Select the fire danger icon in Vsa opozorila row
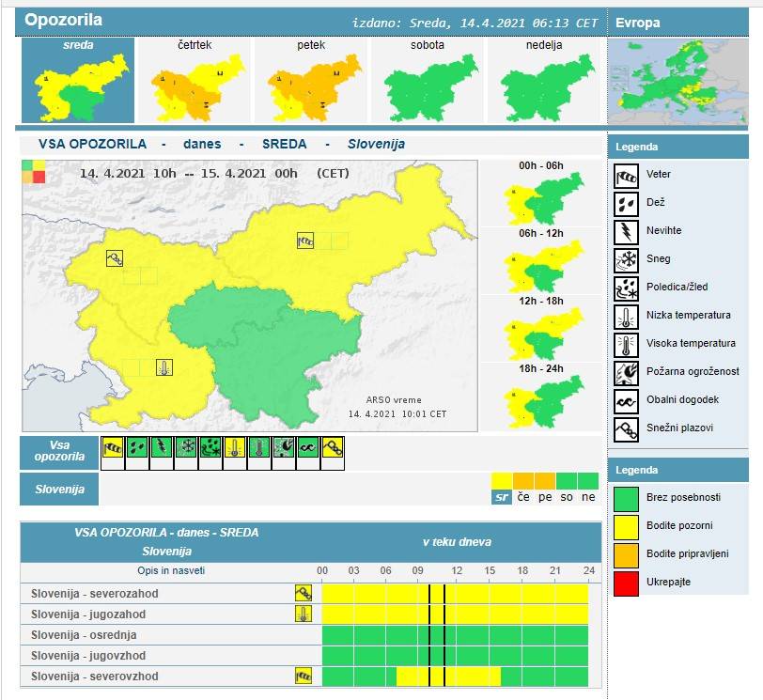 284,449
